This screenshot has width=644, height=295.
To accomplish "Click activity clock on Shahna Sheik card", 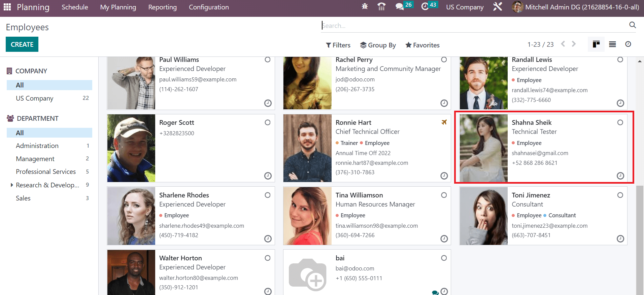I will point(620,176).
